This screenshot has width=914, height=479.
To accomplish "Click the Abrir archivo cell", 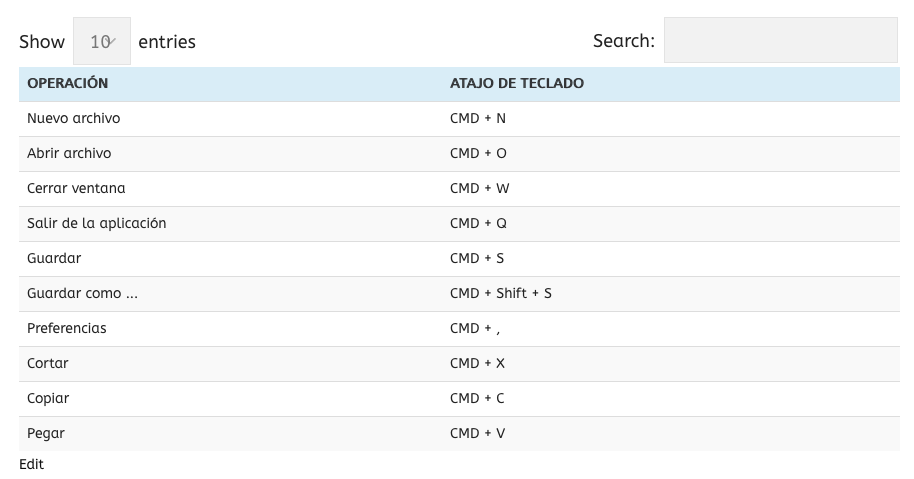I will coord(70,153).
